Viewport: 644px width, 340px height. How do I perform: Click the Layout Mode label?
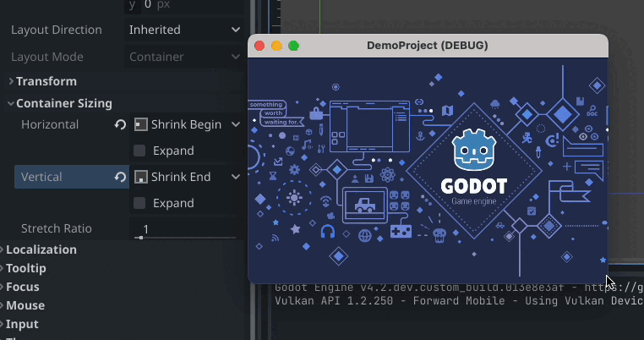47,57
